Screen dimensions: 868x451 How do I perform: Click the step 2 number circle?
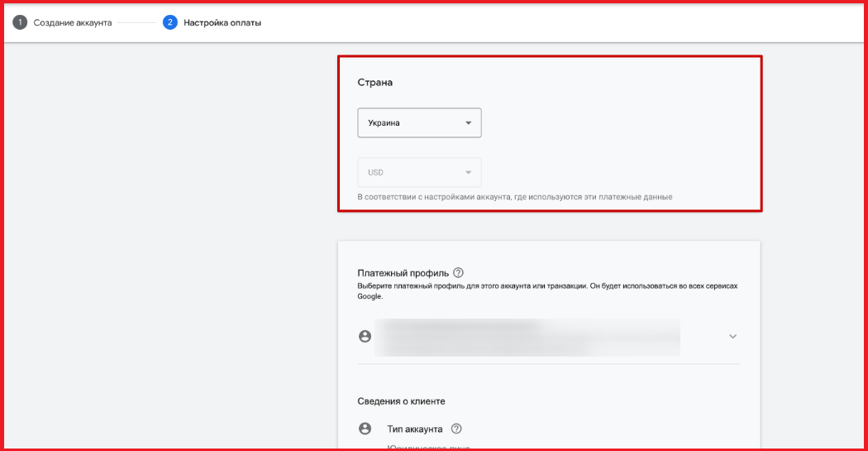pos(170,22)
